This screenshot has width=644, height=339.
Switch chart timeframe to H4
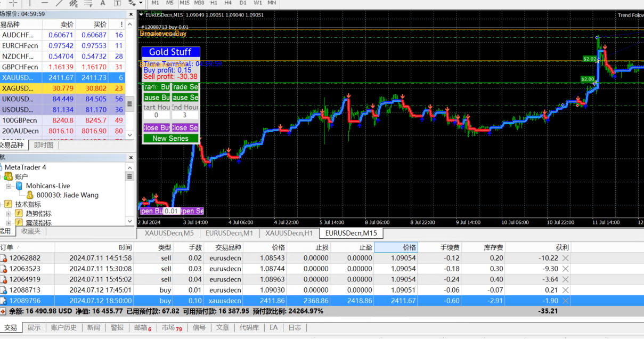[227, 3]
